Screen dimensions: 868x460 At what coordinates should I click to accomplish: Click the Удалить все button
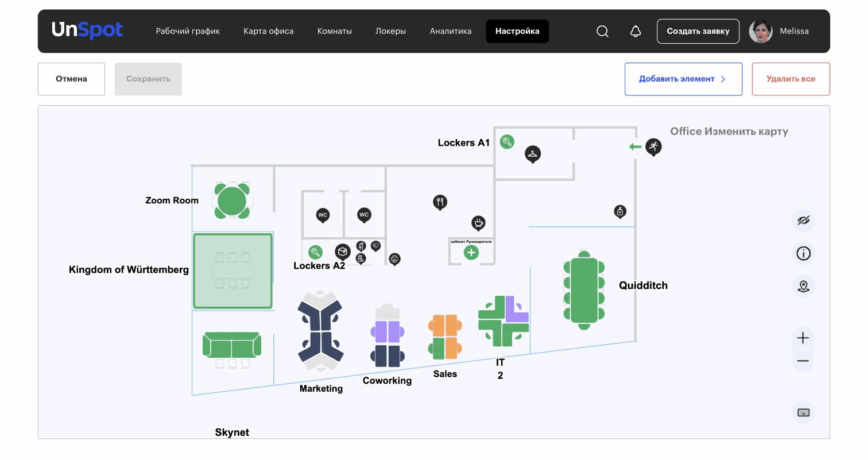(790, 79)
